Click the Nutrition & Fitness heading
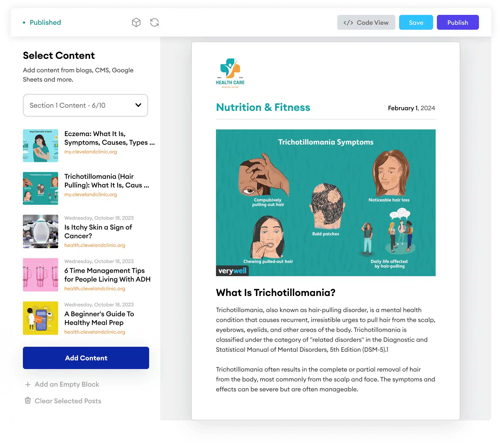 tap(263, 107)
